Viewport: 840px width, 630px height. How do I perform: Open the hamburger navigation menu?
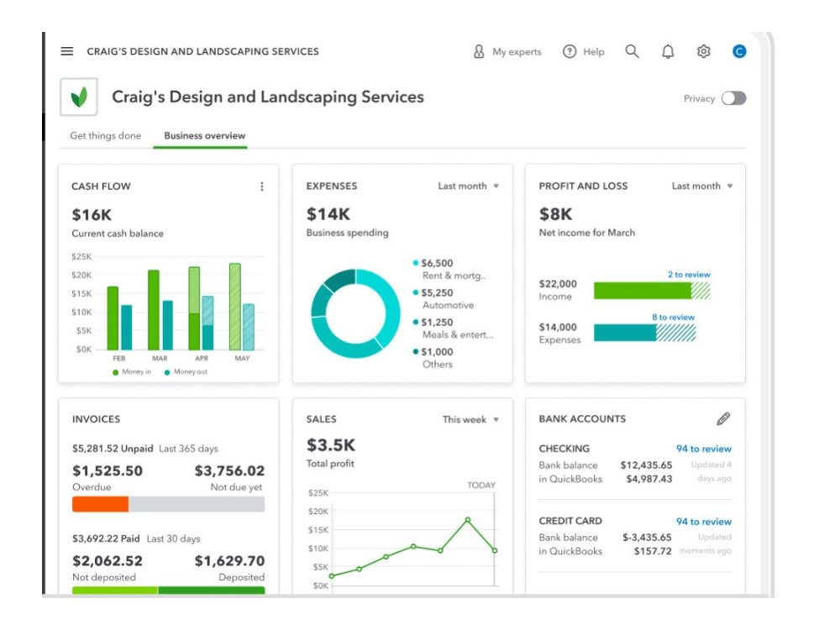67,51
